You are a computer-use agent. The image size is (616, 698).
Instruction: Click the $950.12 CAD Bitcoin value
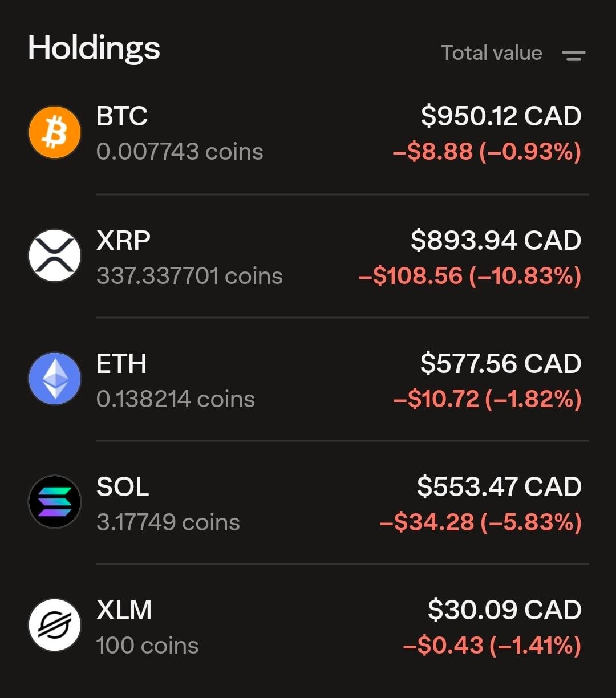[x=501, y=116]
